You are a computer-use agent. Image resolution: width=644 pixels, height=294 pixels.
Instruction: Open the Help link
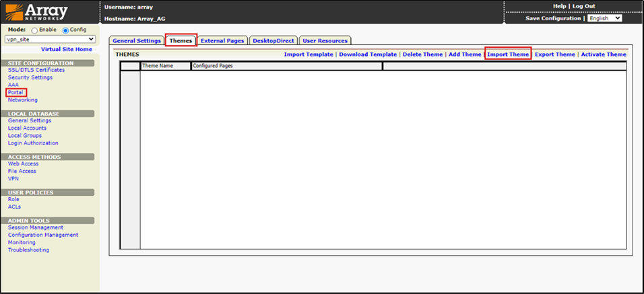559,6
